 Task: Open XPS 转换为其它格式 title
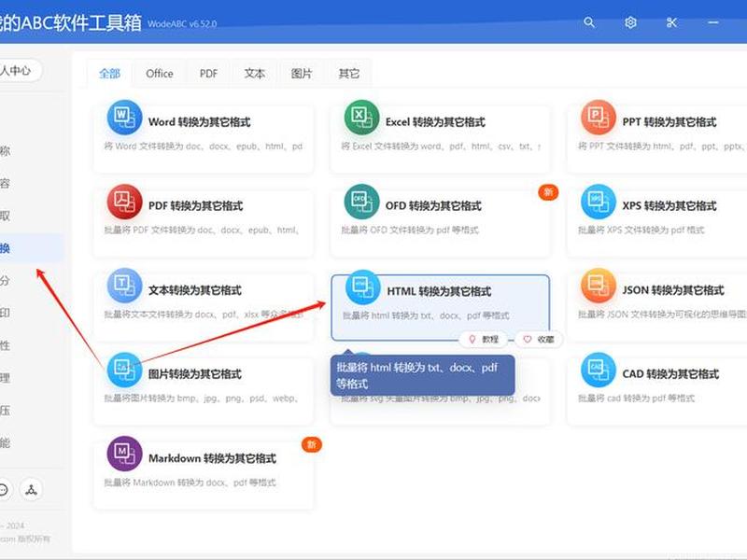(669, 206)
